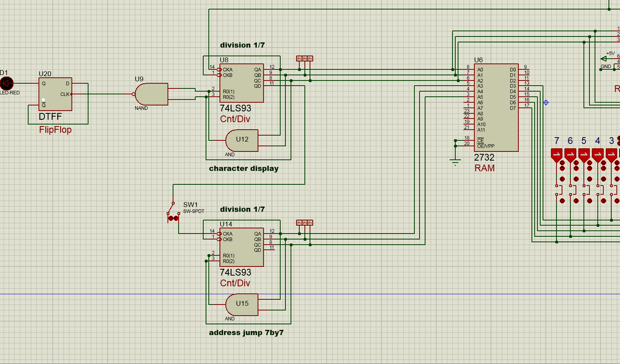
Task: Click the switch contact below logic state 4
Action: [x=600, y=190]
